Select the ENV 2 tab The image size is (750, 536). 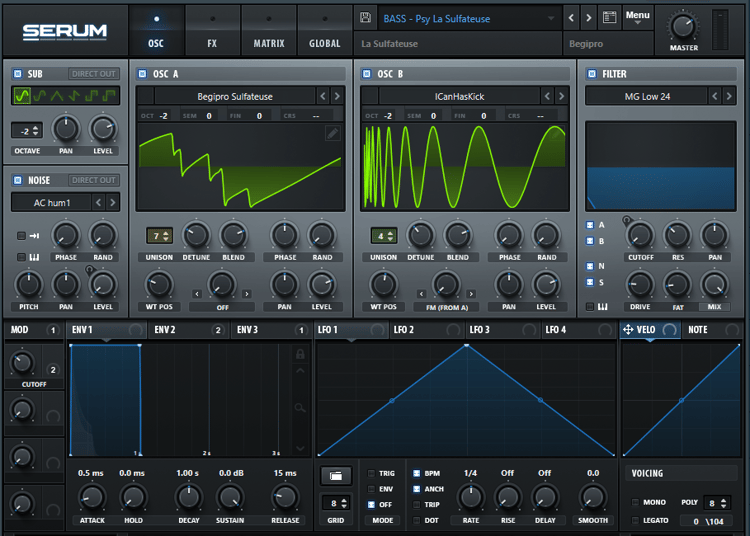pyautogui.click(x=189, y=329)
